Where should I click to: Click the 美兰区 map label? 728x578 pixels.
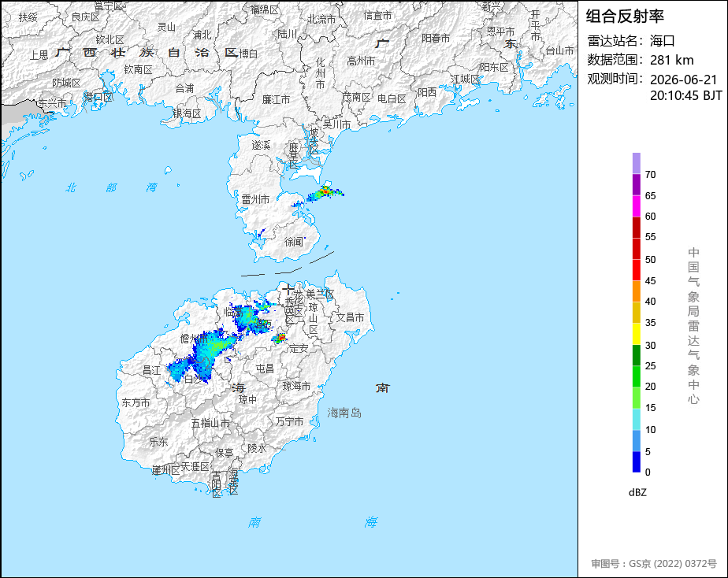(x=320, y=294)
